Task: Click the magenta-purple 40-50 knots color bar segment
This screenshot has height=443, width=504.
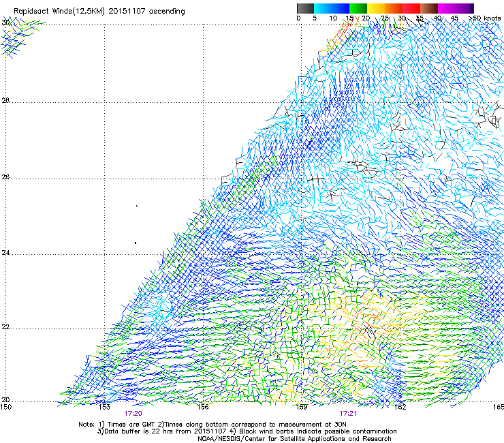Action: click(456, 8)
